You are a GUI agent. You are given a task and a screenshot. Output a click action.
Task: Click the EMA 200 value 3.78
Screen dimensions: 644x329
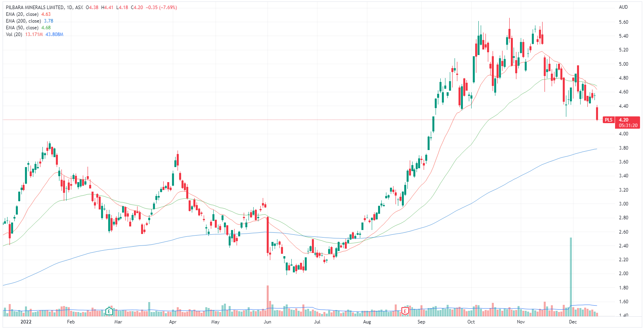(x=48, y=21)
